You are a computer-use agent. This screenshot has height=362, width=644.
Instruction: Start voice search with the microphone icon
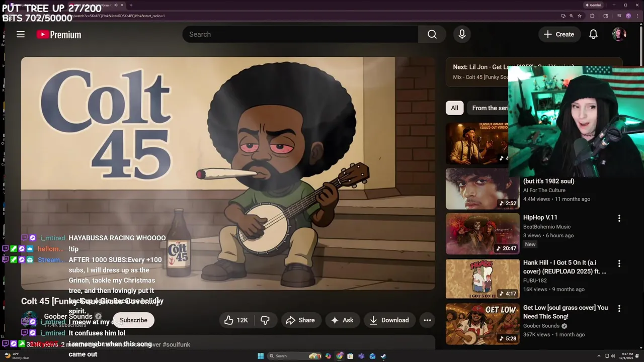(462, 34)
